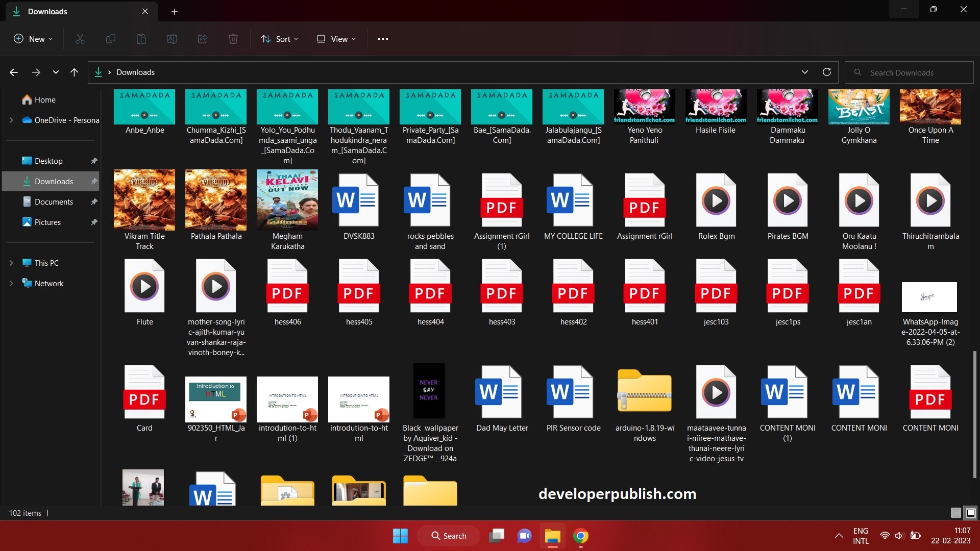Click the volume icon in the system tray
Image resolution: width=980 pixels, height=551 pixels.
899,535
